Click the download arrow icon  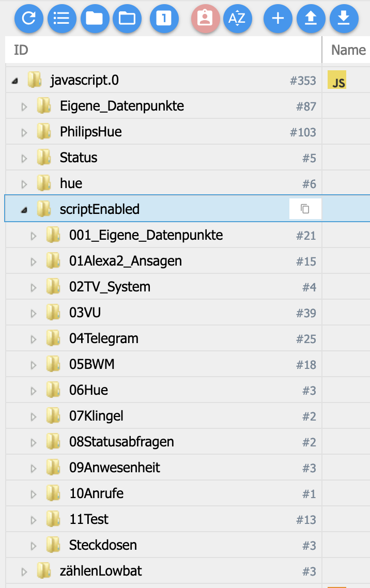(344, 19)
